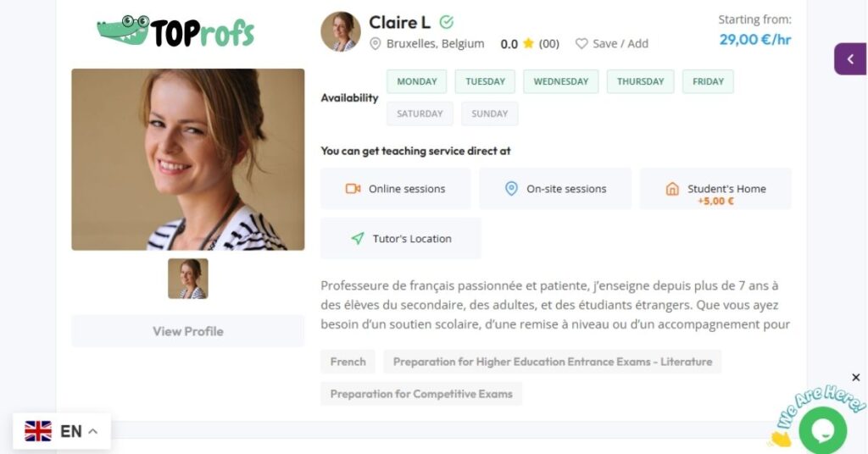The image size is (868, 454).
Task: Click the arrow icon for Tutor's Location
Action: tap(358, 239)
